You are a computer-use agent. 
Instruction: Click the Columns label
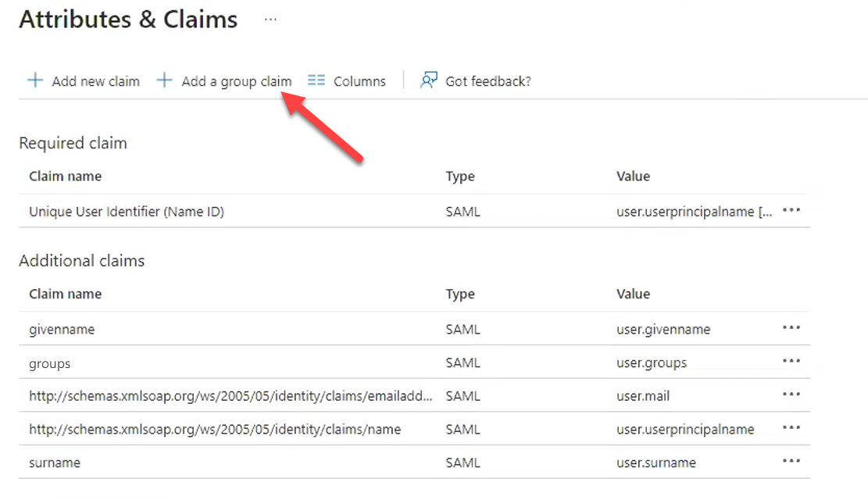tap(359, 81)
